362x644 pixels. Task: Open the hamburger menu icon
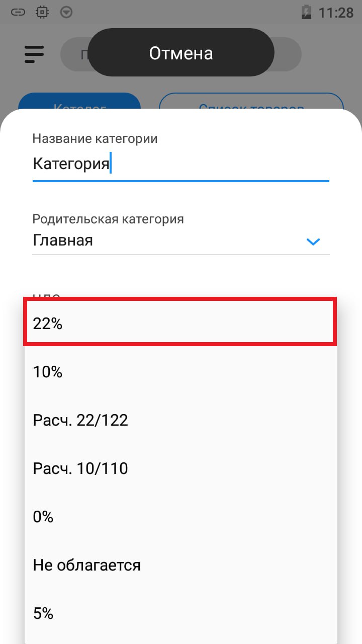tap(34, 54)
